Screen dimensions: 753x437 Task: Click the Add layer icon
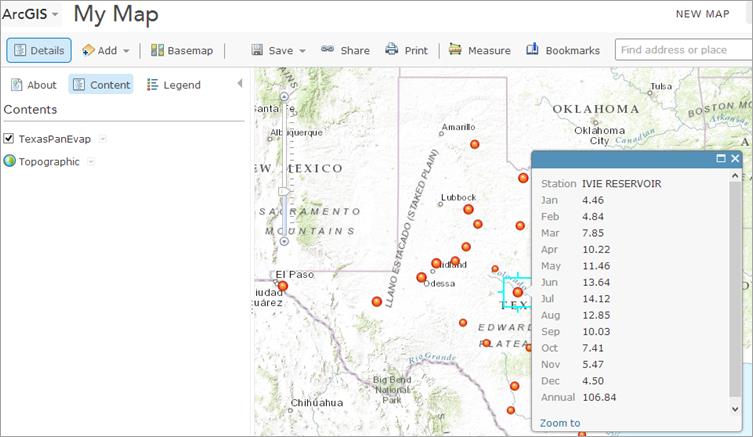[x=89, y=50]
